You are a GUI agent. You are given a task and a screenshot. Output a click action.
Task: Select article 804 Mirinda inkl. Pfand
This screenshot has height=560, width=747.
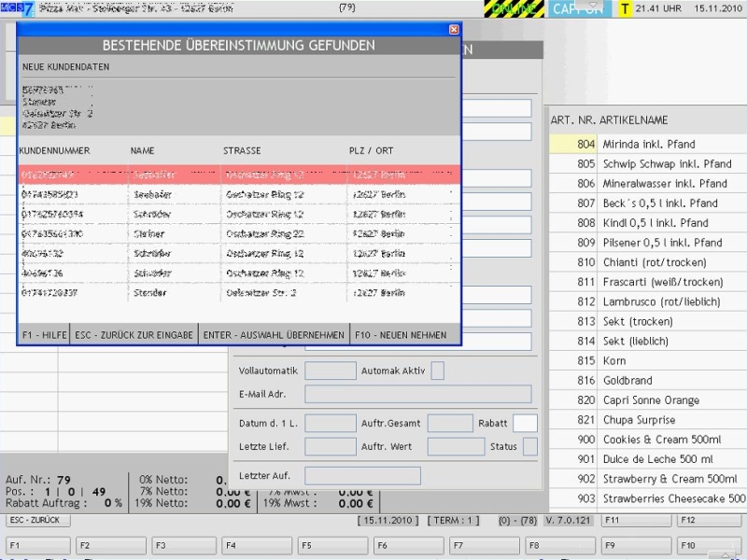(648, 144)
